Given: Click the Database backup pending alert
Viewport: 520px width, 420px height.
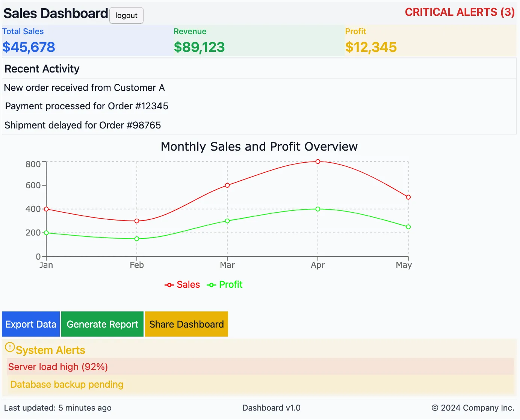Looking at the screenshot, I should point(260,384).
